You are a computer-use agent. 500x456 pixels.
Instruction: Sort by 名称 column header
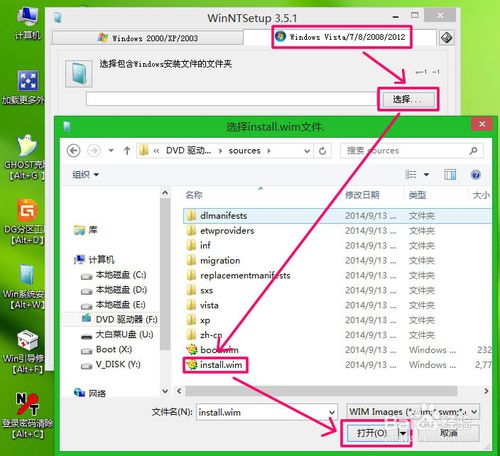tap(194, 195)
